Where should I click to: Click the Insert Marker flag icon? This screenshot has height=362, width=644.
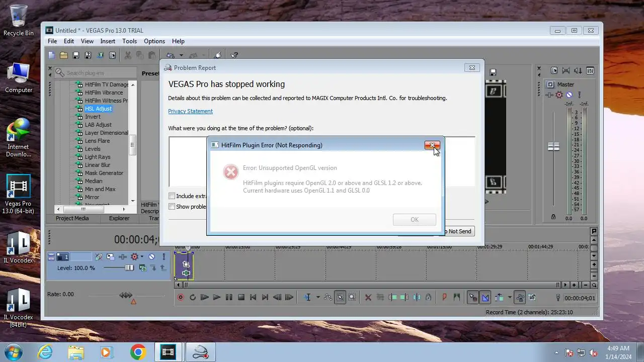(444, 298)
